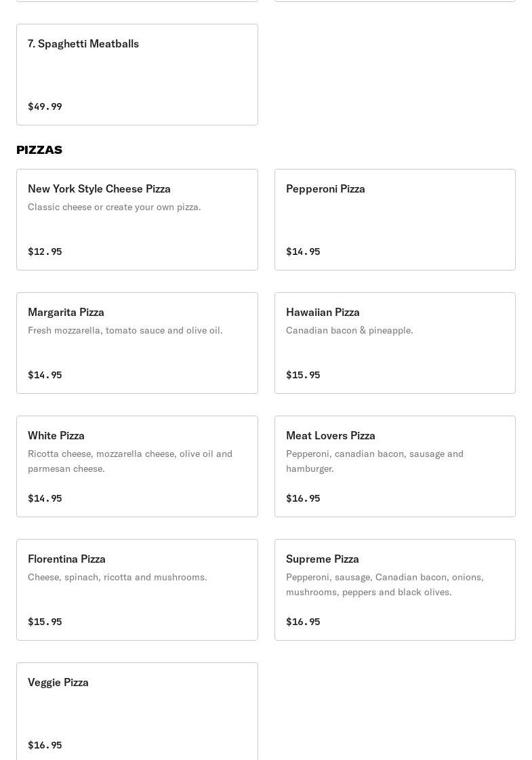
Task: Choose the Supreme Pizza title
Action: [322, 559]
